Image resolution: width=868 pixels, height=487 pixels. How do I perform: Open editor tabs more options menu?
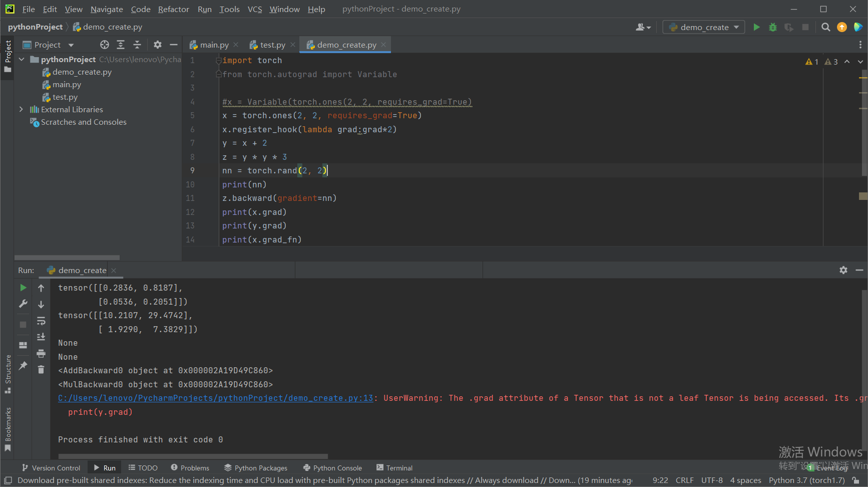coord(860,45)
